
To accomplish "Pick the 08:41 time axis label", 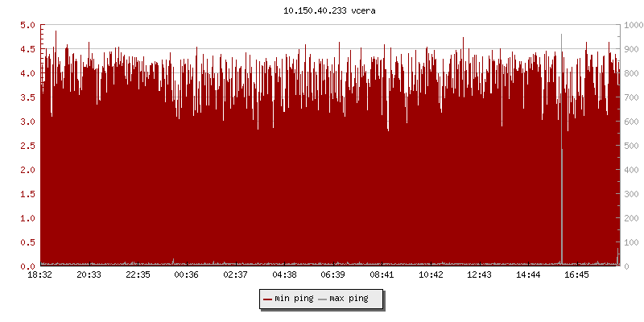I will (x=382, y=275).
